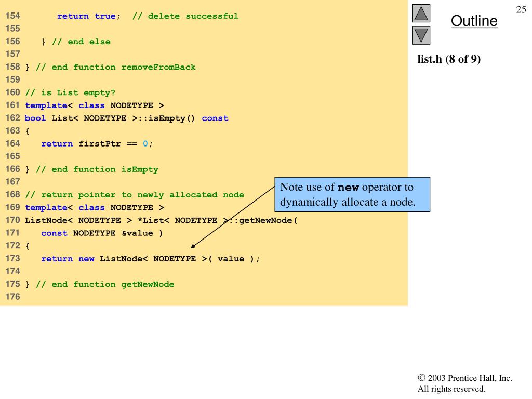The width and height of the screenshot is (532, 399).
Task: Click slide number 25
Action: pos(521,9)
